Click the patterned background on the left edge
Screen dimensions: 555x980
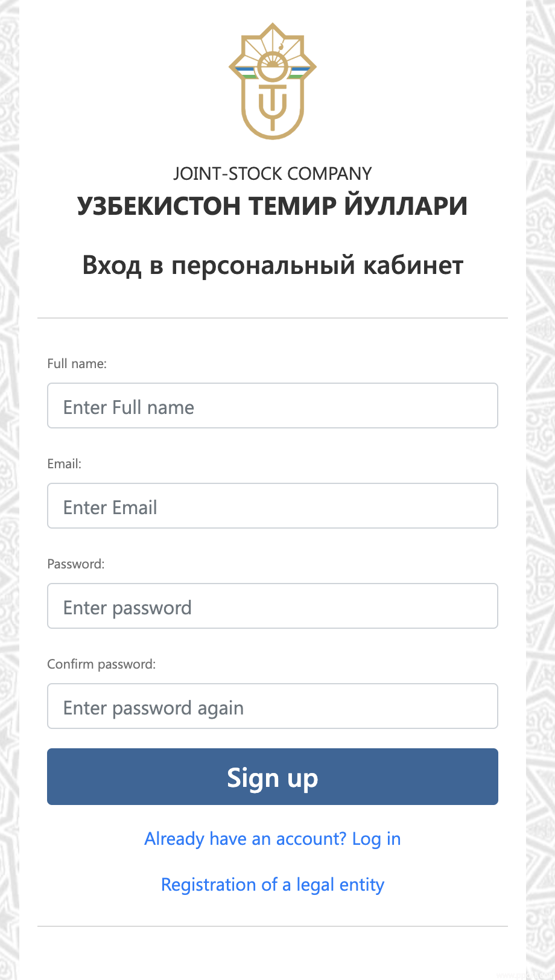coord(9,483)
